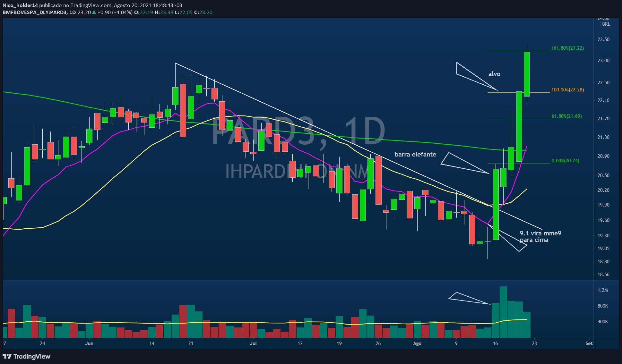Click the 23.00 price axis label
Screen dimensions: 622x364
click(x=603, y=61)
